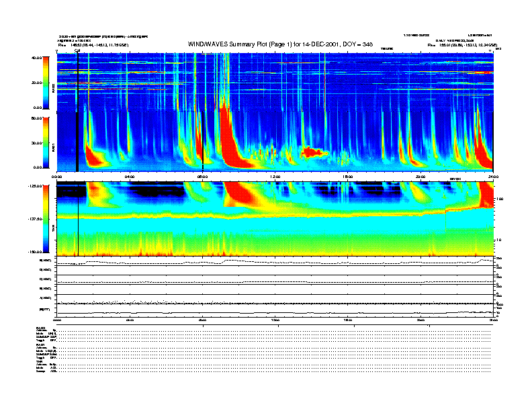The width and height of the screenshot is (532, 411).
Task: Click the top dashed line plot trace
Action: 275,262
